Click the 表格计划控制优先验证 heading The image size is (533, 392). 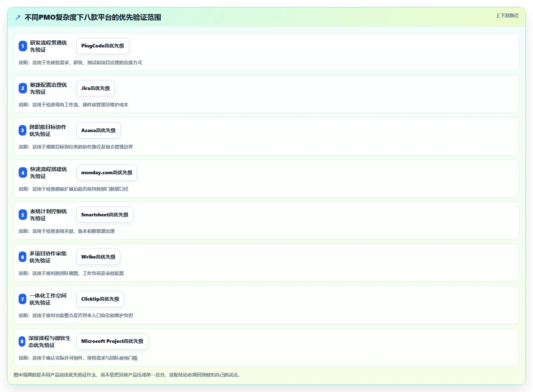coord(49,215)
